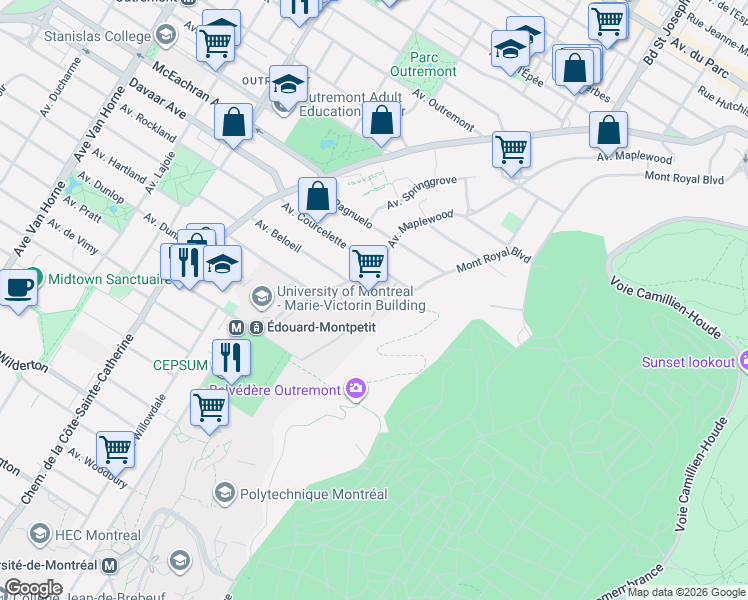Screen dimensions: 748x600
Task: Click the Polytechnique Montréal text label
Action: 314,494
